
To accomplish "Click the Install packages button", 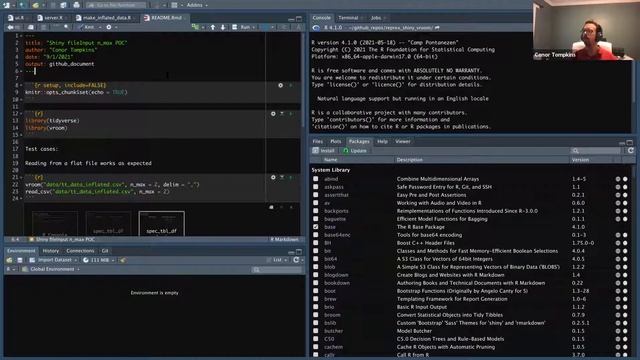I will [324, 151].
